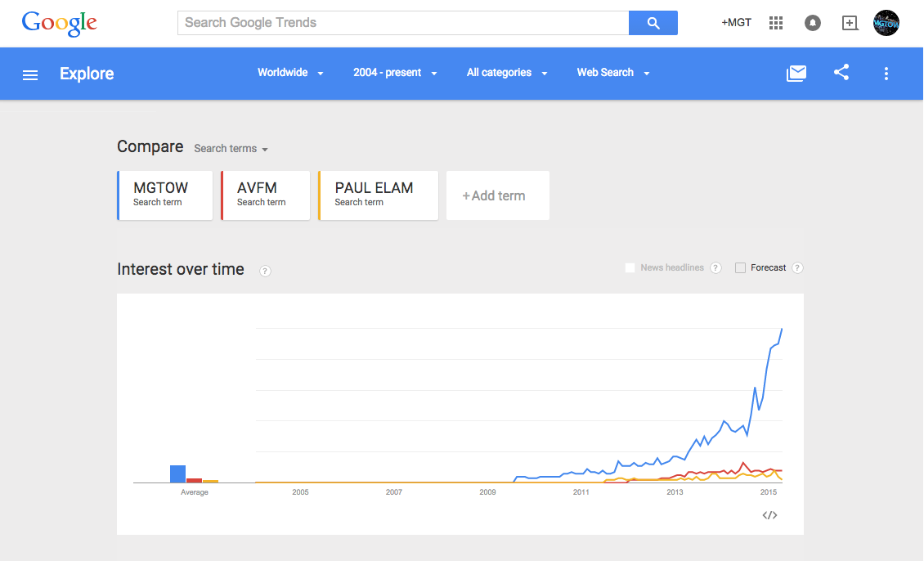Click the embed code icon below chart
This screenshot has width=924, height=561.
[x=769, y=515]
